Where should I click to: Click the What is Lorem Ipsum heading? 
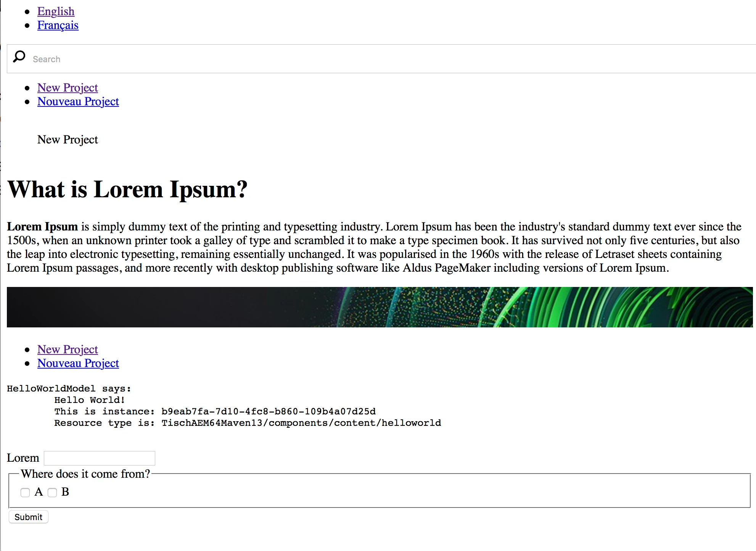pos(127,189)
